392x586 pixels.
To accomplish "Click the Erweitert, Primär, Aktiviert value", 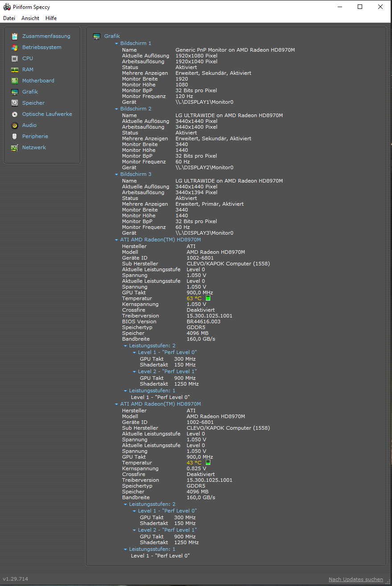I will point(210,204).
